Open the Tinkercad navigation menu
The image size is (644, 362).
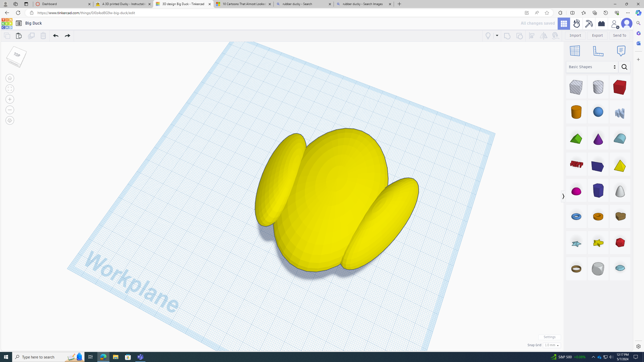pos(19,23)
